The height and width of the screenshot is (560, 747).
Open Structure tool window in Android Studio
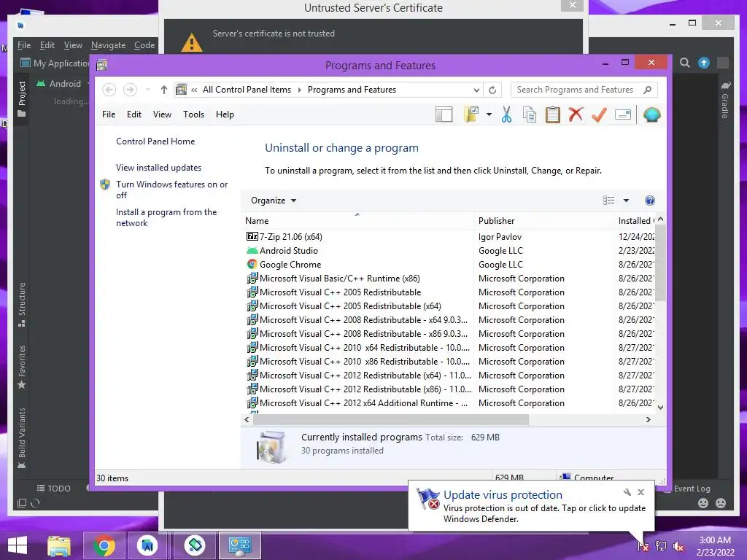click(x=22, y=304)
